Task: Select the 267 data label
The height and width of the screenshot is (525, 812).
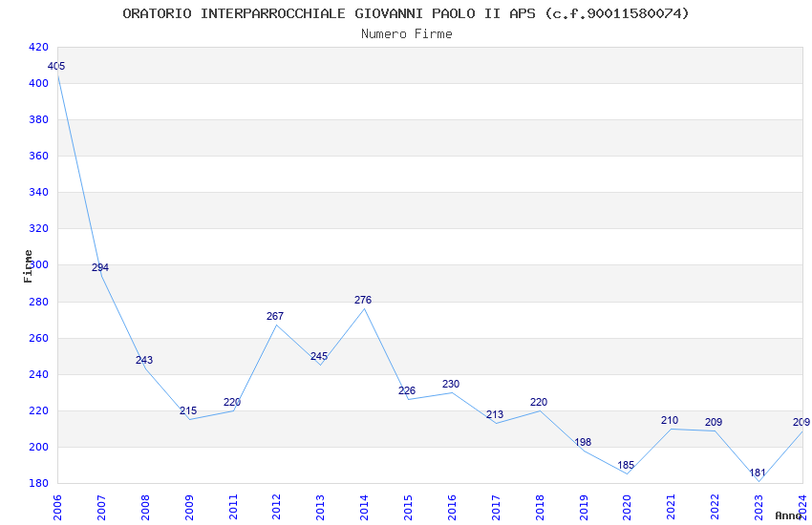Action: (275, 316)
